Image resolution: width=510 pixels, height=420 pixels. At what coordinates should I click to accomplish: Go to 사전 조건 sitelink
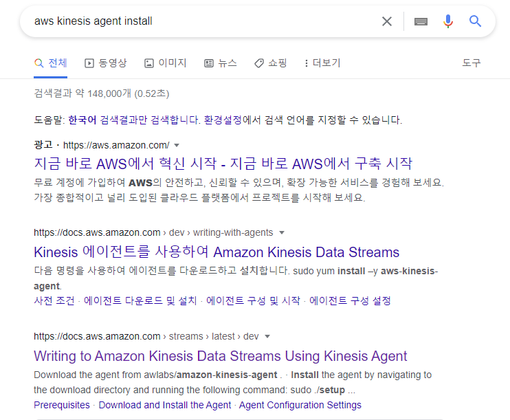(54, 300)
